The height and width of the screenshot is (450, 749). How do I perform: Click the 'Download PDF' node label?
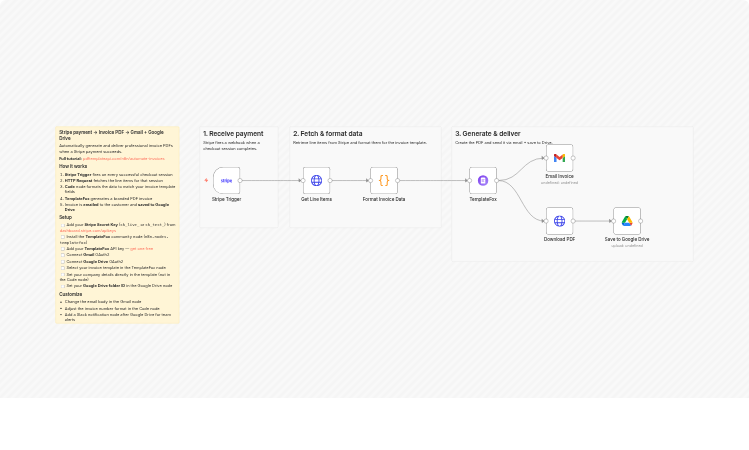[559, 239]
